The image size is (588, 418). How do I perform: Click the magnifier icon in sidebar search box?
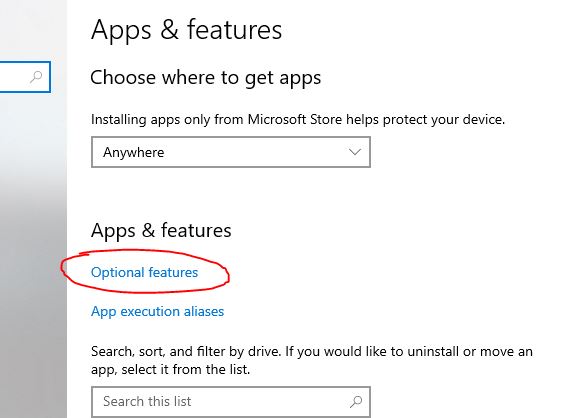coord(36,77)
